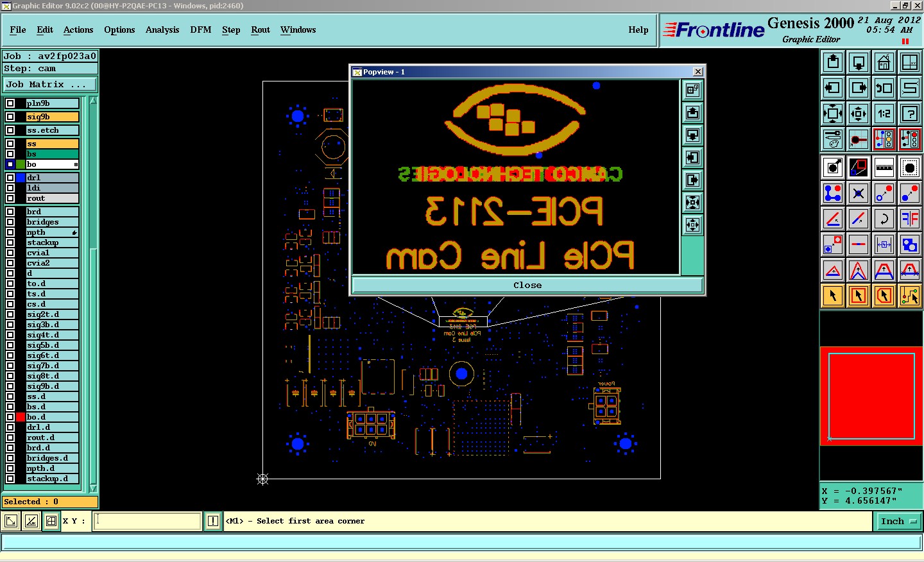Image resolution: width=924 pixels, height=562 pixels.
Task: Open the Job Matrix ... selector
Action: point(50,84)
